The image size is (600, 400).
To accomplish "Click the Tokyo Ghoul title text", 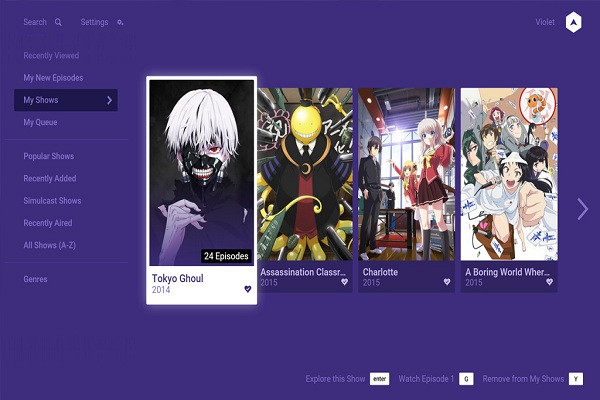I will pyautogui.click(x=178, y=278).
